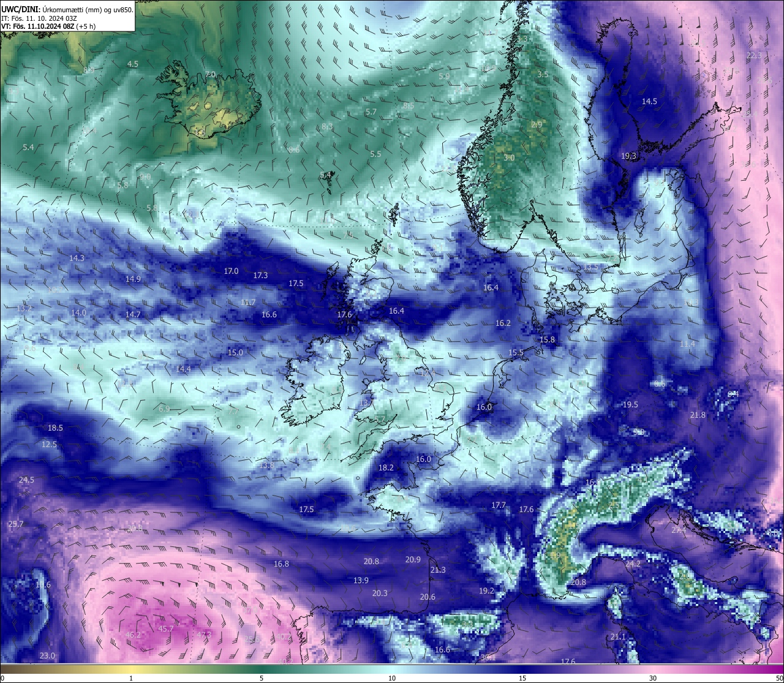Click the 13.9 value on the map
Screen dimensions: 784x683
pos(361,580)
